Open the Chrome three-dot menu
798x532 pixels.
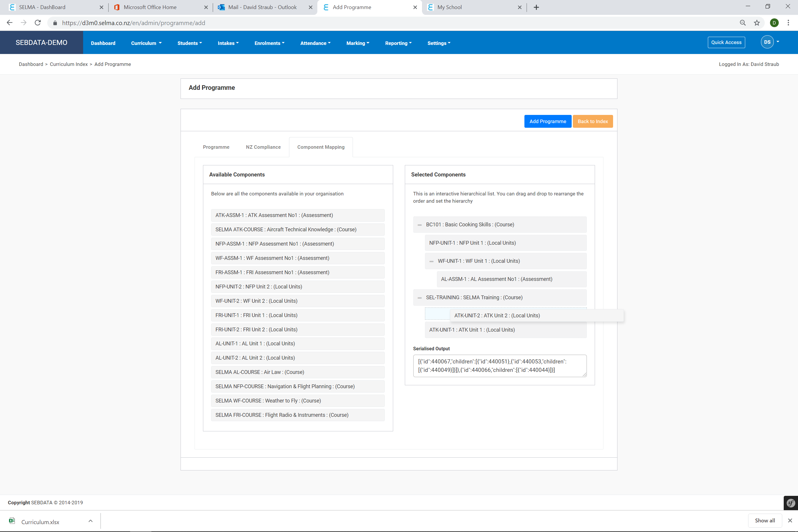[788, 23]
